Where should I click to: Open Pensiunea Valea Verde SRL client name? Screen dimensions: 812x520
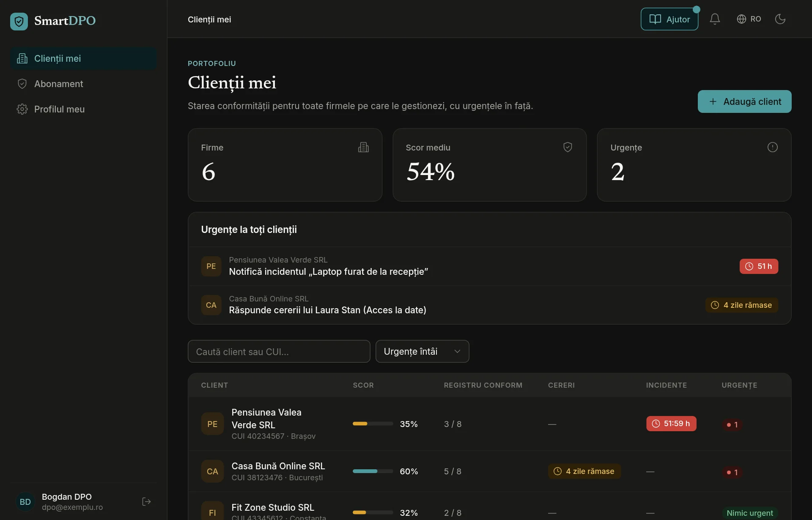point(266,419)
